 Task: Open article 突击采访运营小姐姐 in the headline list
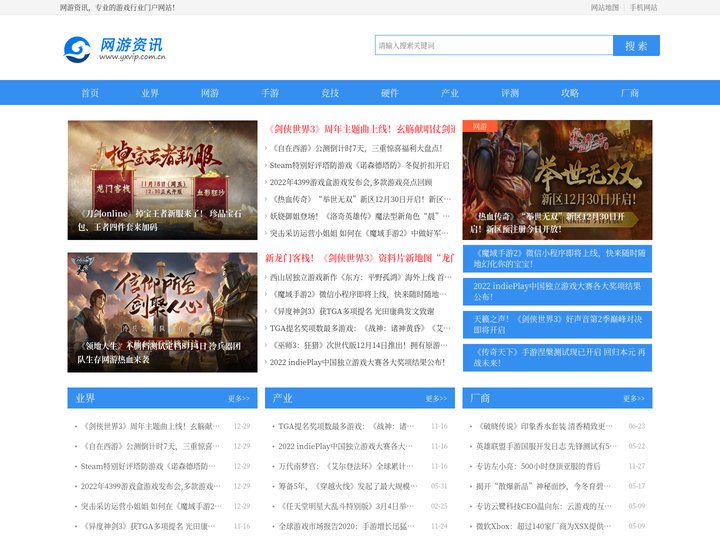coord(359,233)
